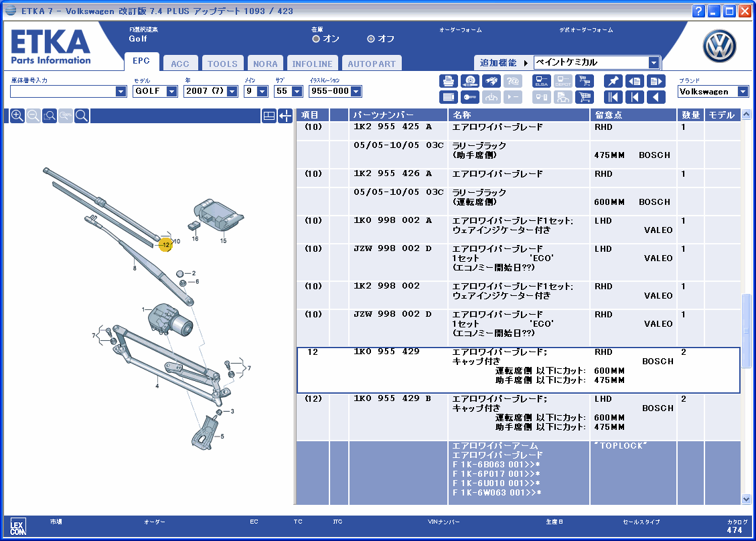756x541 pixels.
Task: Select the オン stock radio button
Action: coord(316,39)
